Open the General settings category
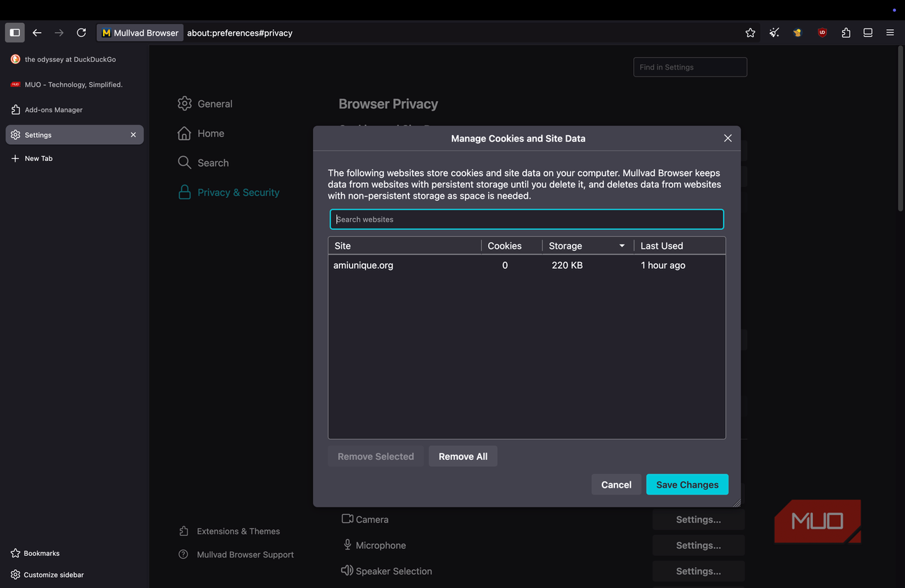 [205, 104]
